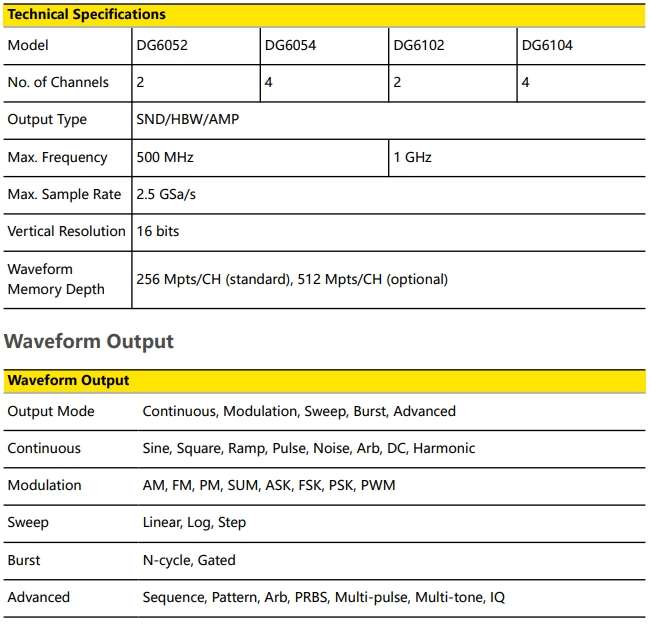Screen dimensions: 650x624
Task: Select the 2.5 GSa/s sample rate value
Action: point(166,194)
